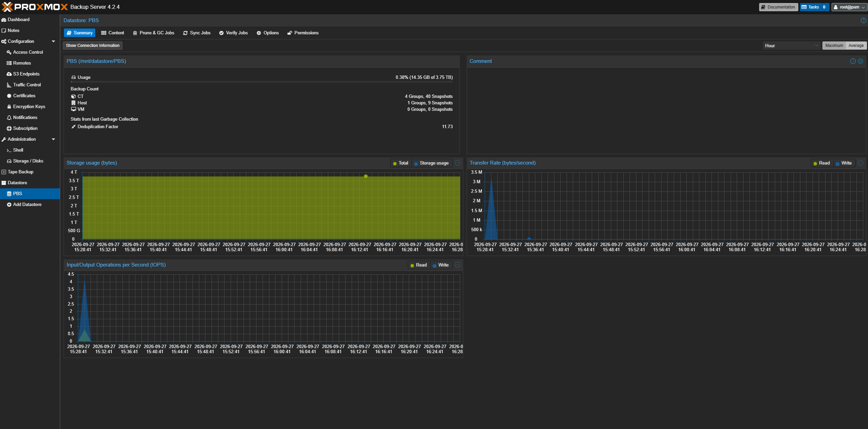Open the Hour timeframe dropdown
Image resolution: width=868 pixels, height=429 pixels.
791,46
